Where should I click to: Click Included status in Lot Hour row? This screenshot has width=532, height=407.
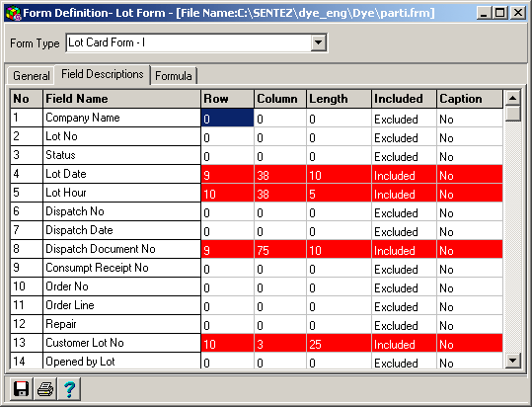(404, 193)
